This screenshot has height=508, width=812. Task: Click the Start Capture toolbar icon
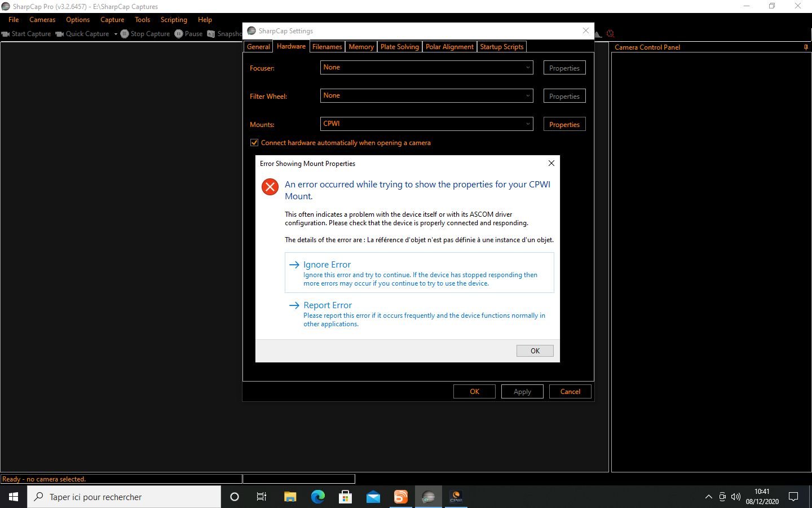pyautogui.click(x=6, y=34)
